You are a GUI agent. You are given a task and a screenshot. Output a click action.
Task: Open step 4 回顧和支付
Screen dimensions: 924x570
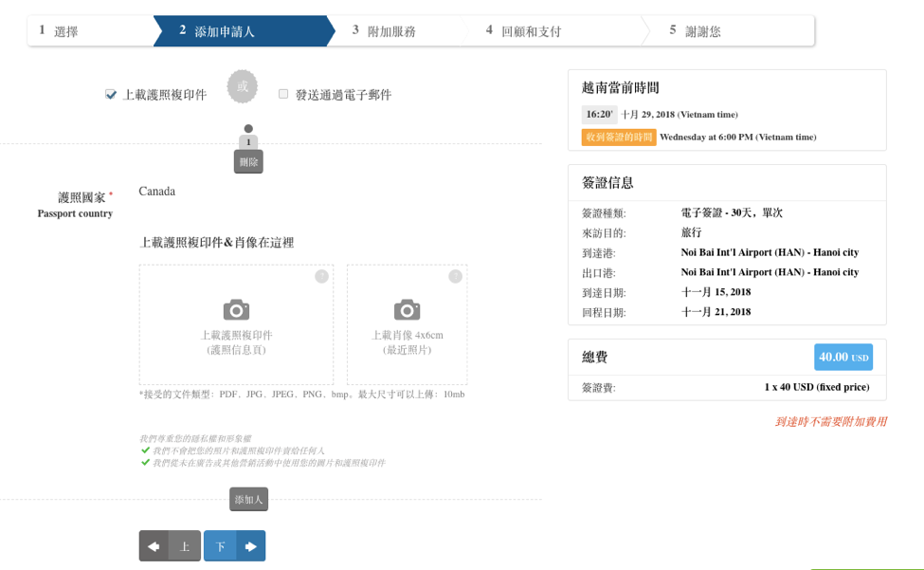[x=529, y=31]
